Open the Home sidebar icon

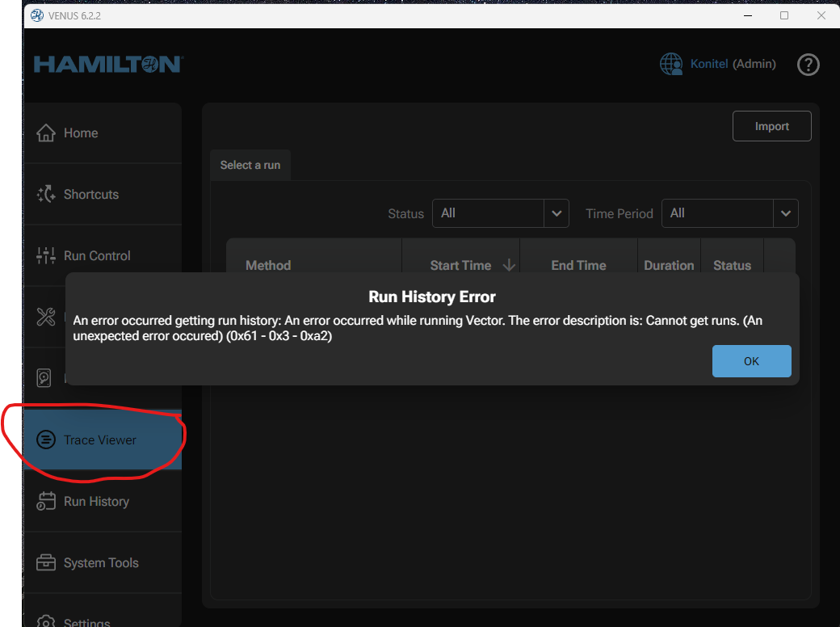pyautogui.click(x=46, y=133)
